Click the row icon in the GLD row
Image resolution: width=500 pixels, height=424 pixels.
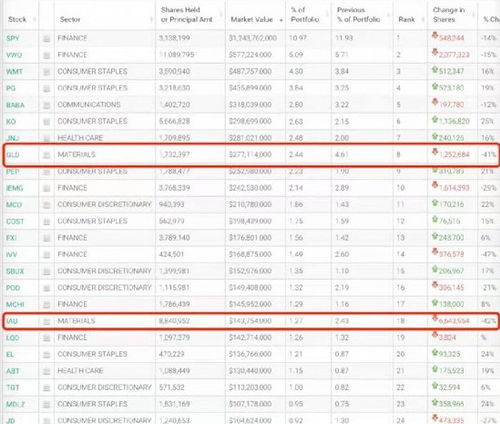pos(47,155)
